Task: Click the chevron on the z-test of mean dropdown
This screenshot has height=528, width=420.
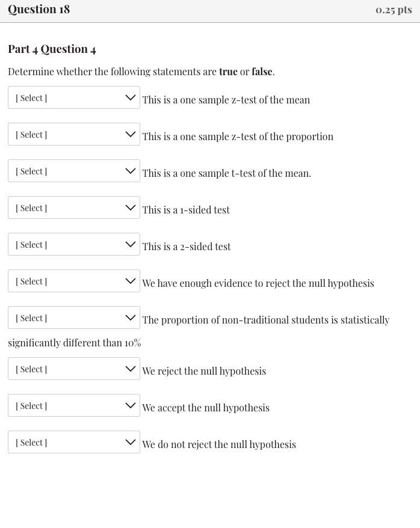Action: (x=131, y=97)
